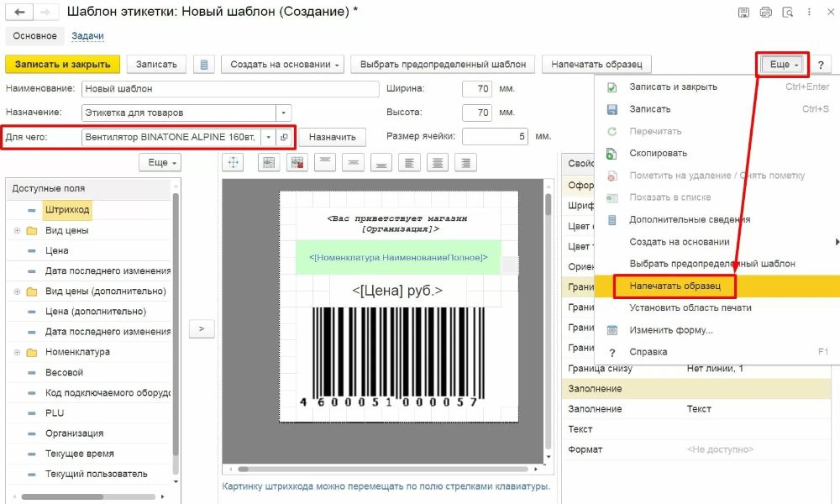
Task: Click the horizontal scrollbar under label preview
Action: pyautogui.click(x=384, y=470)
